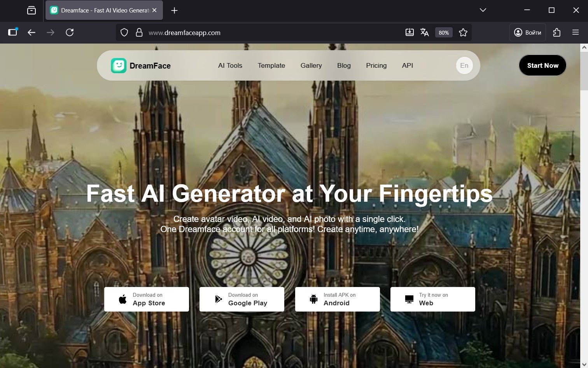Open the Template menu item

tap(271, 65)
